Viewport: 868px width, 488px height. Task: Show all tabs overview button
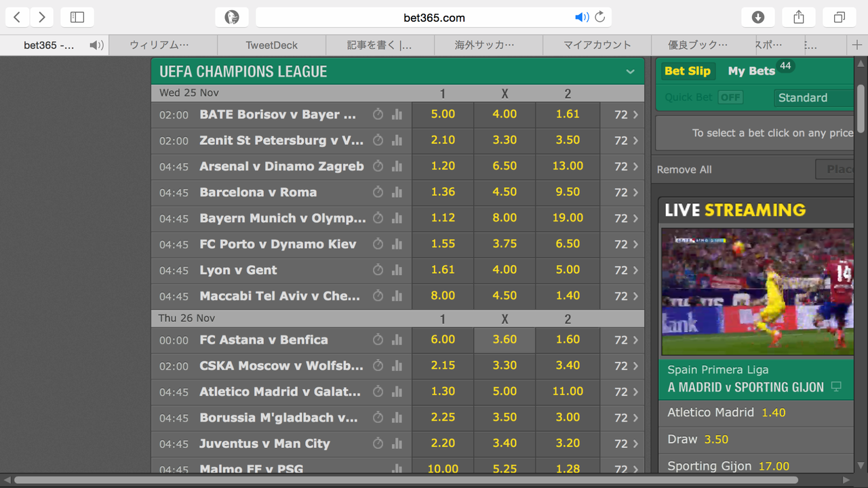tap(840, 17)
